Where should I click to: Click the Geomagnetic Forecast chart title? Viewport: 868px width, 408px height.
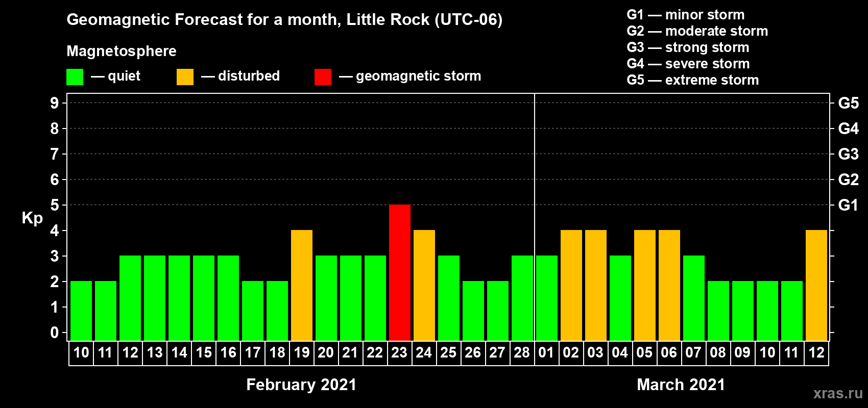[284, 19]
